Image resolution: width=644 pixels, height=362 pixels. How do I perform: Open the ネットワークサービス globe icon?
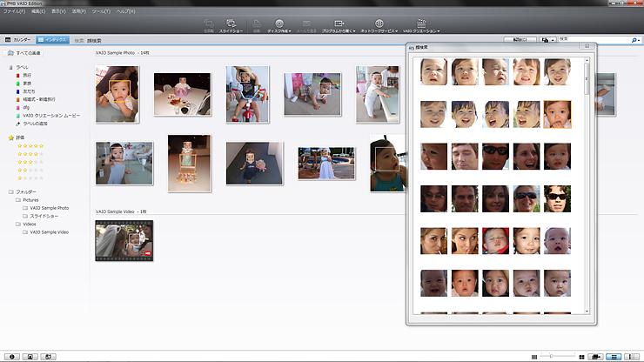[x=379, y=23]
